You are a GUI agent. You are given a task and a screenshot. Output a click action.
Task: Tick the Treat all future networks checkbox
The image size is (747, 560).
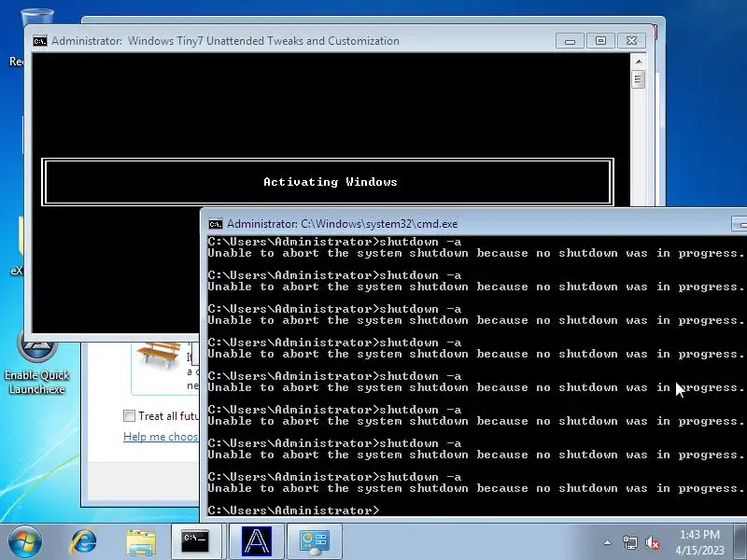coord(129,415)
